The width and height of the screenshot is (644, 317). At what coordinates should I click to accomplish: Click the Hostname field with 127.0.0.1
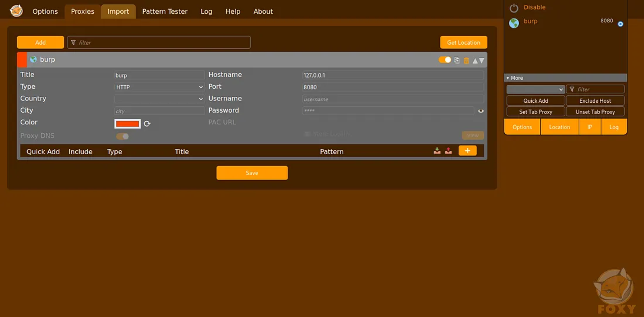[x=393, y=75]
